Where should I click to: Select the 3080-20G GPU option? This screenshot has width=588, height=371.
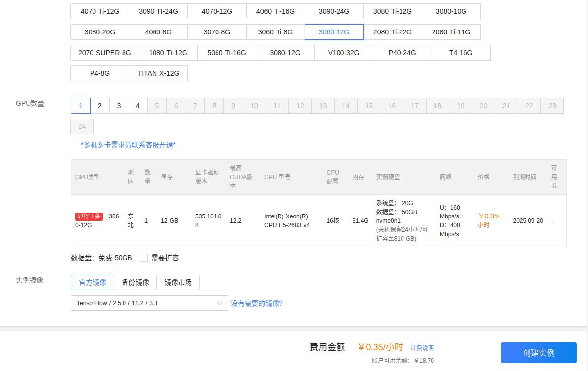pos(100,32)
